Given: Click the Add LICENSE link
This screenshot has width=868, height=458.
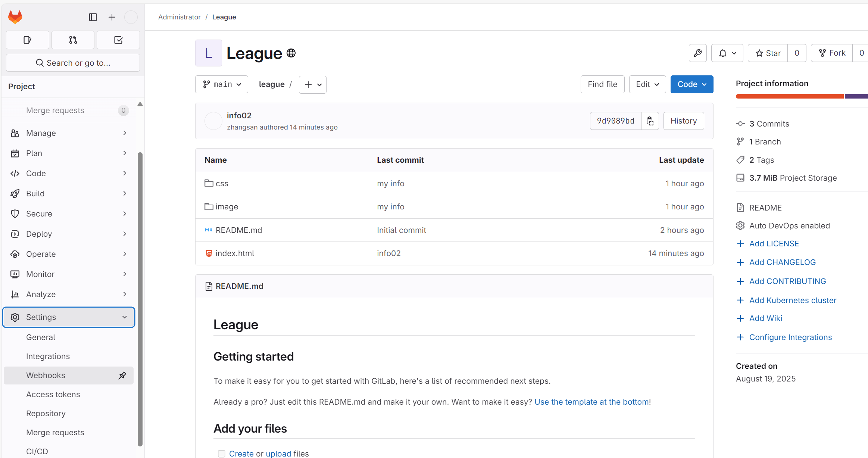Looking at the screenshot, I should 774,244.
